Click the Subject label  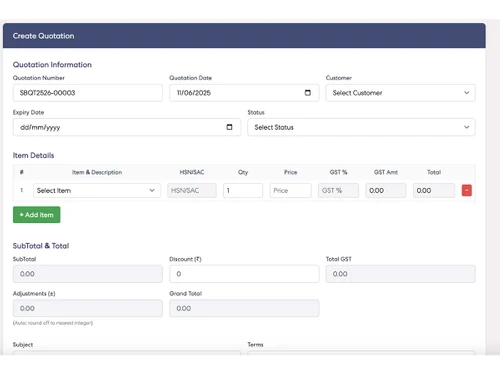tap(23, 345)
